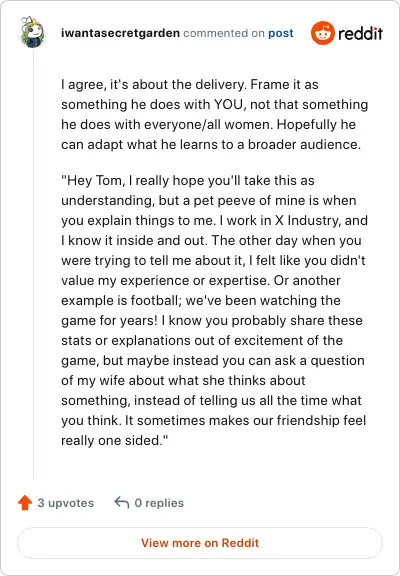Click the phrase "pet peeve of mine"

(249, 201)
